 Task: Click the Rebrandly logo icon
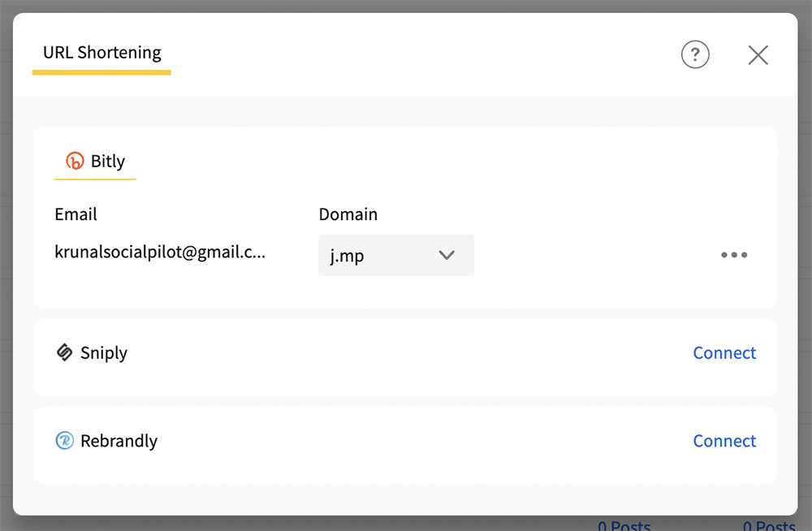point(65,440)
